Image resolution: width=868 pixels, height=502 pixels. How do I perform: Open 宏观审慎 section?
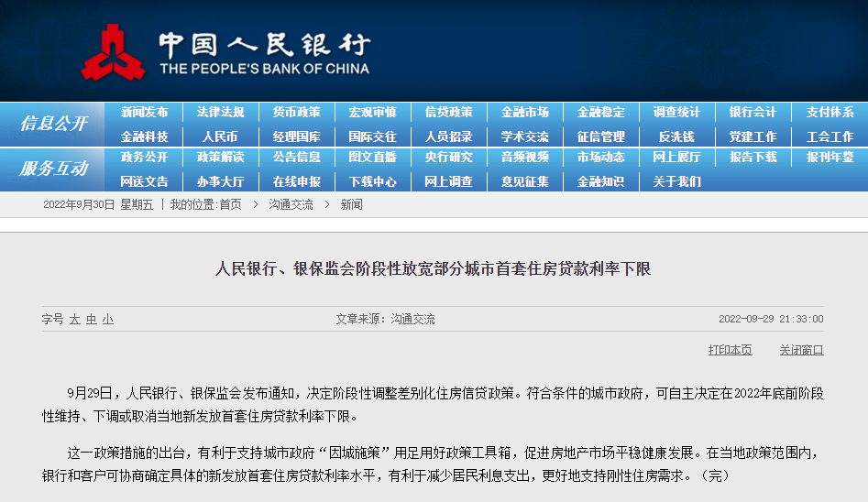372,113
